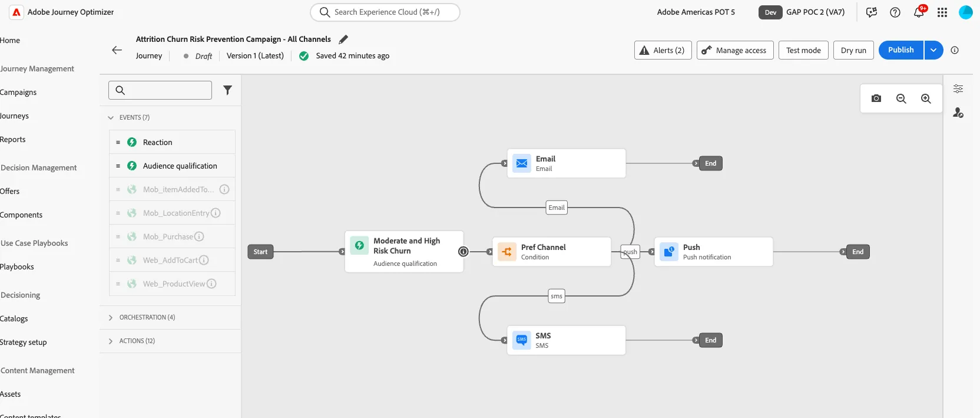Screen dimensions: 980x418
Task: Collapse the EVENTS section
Action: tap(111, 117)
